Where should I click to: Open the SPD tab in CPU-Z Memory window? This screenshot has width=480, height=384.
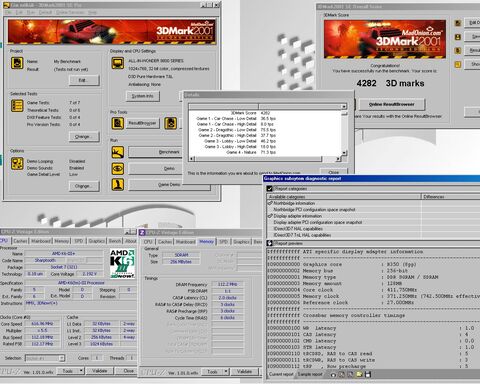click(x=223, y=242)
